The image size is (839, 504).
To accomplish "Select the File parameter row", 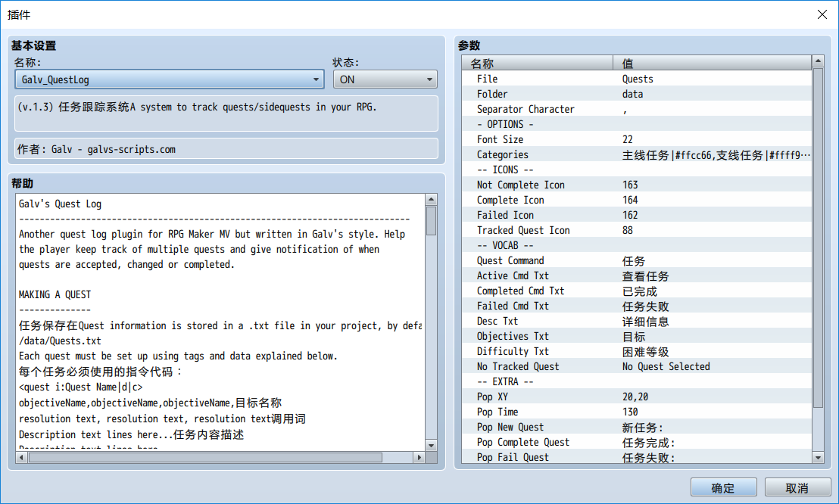I will (x=637, y=79).
